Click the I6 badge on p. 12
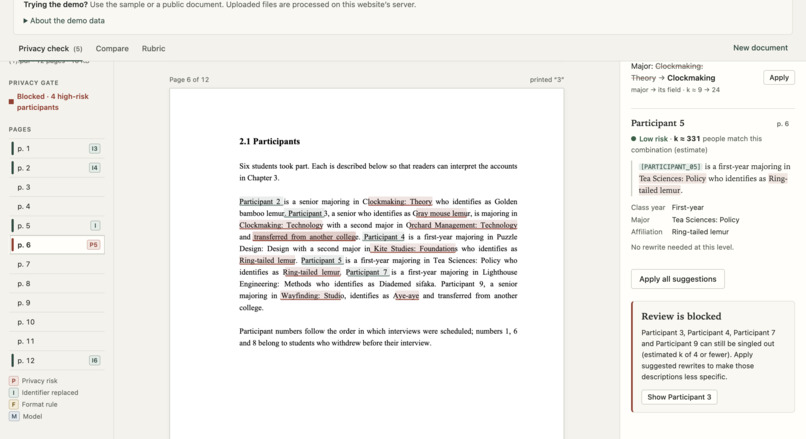 click(x=94, y=360)
